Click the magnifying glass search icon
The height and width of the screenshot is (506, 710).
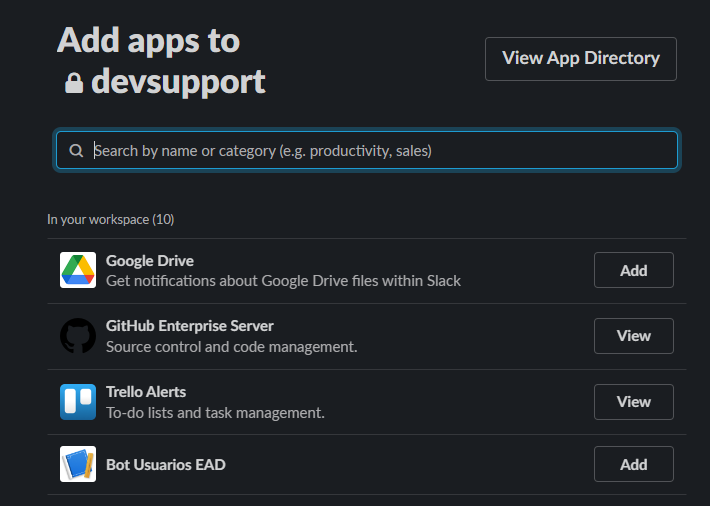(76, 150)
